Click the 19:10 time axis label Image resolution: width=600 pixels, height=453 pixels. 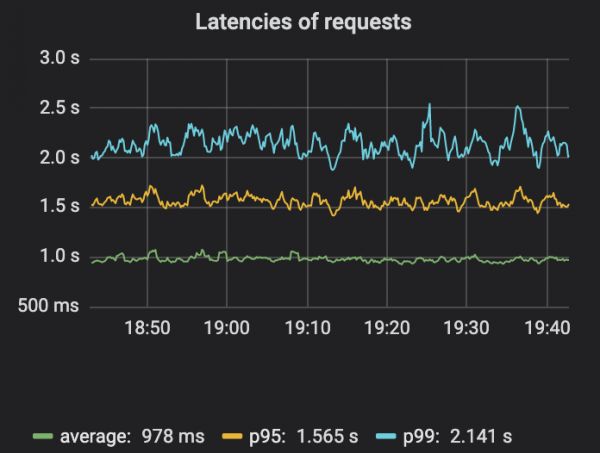click(307, 328)
